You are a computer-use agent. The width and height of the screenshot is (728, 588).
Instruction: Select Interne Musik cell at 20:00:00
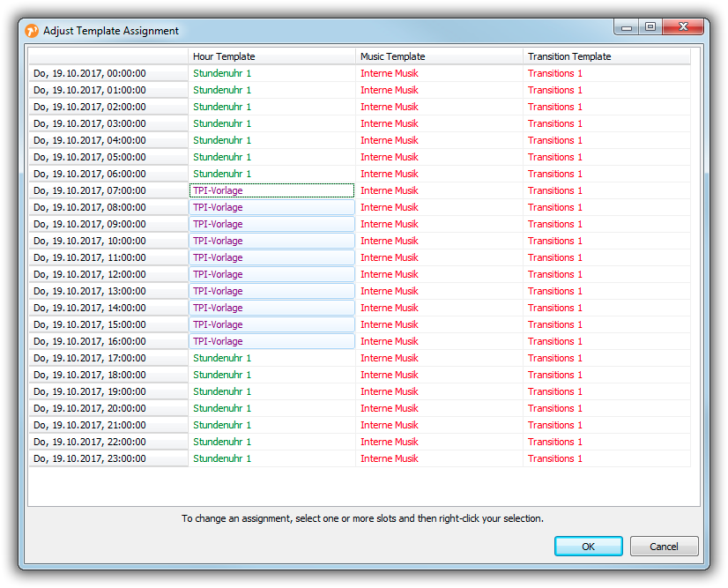click(x=439, y=408)
